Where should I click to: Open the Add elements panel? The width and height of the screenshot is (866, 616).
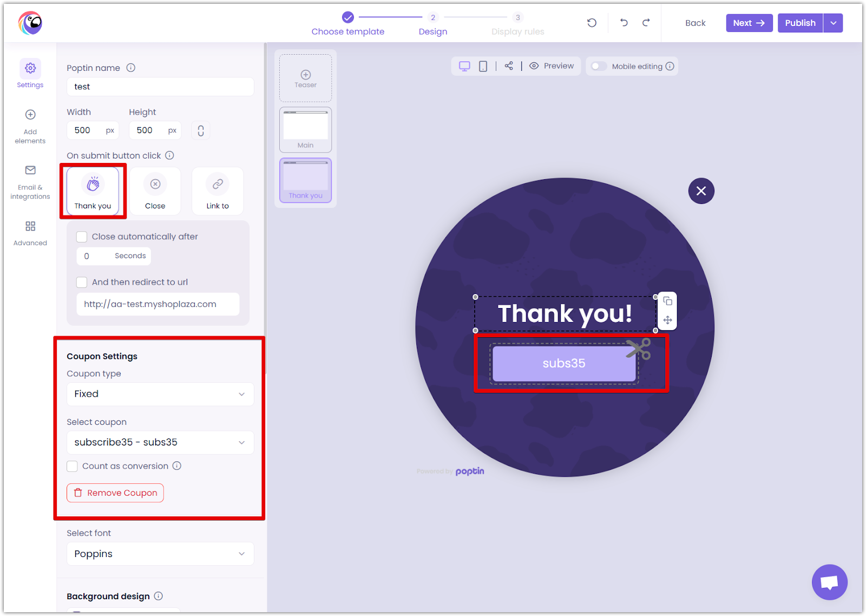tap(30, 127)
